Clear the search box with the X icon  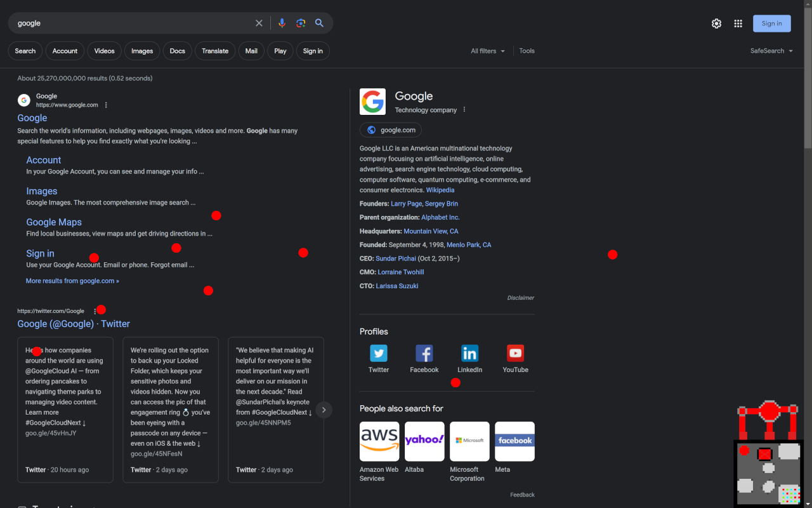259,23
